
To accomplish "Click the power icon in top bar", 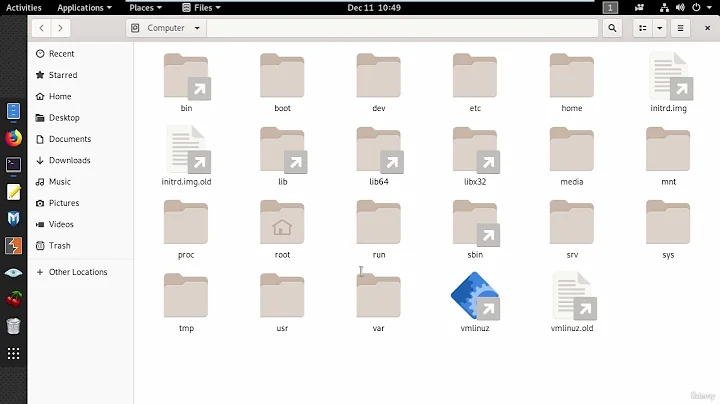I will 697,7.
